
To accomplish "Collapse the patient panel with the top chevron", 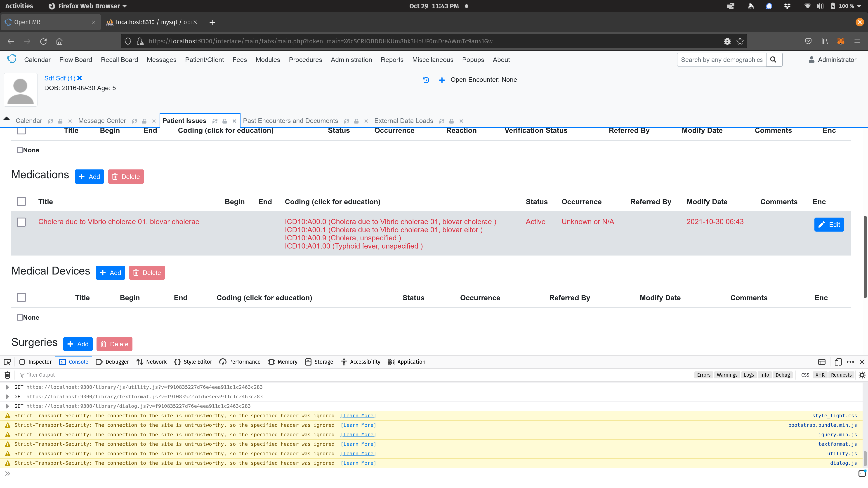I will click(x=6, y=118).
